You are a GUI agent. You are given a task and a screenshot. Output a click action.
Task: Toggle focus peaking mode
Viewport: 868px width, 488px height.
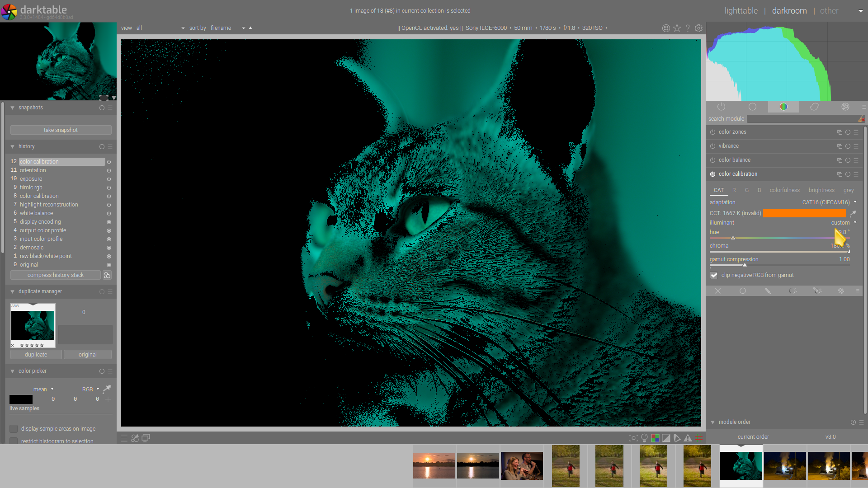pyautogui.click(x=633, y=438)
